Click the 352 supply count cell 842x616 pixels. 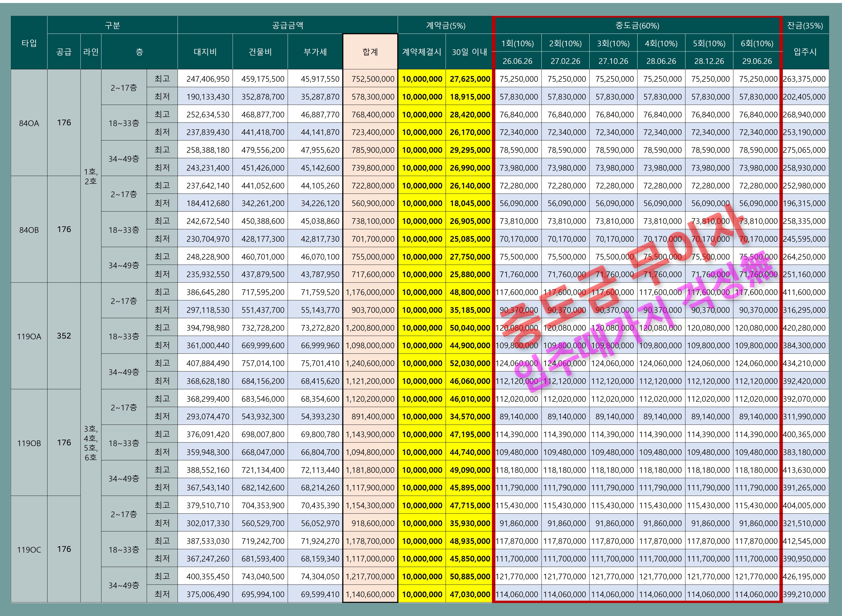tap(64, 336)
